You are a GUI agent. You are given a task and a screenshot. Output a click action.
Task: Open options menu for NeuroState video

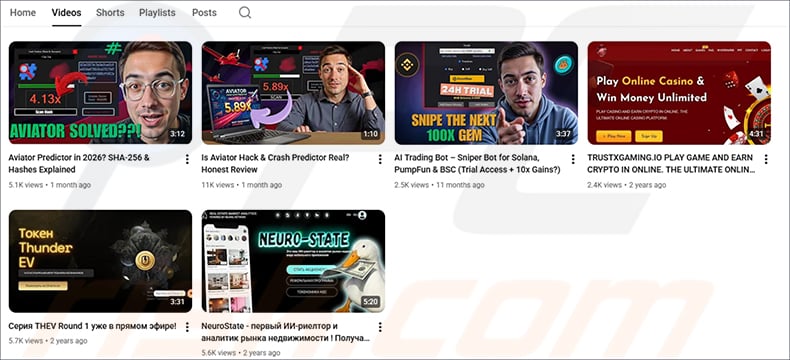380,327
